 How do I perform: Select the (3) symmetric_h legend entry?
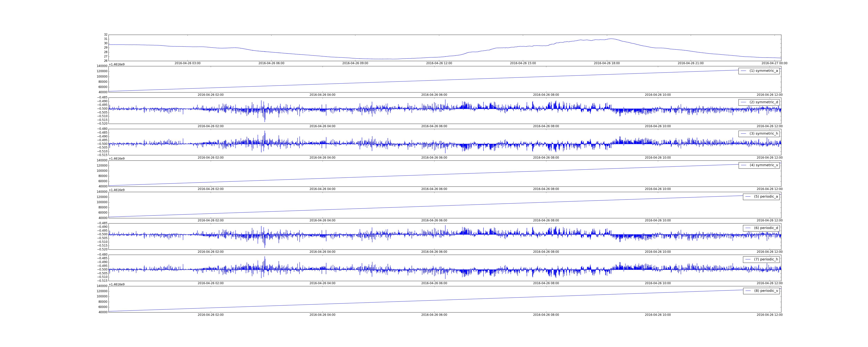tap(763, 134)
